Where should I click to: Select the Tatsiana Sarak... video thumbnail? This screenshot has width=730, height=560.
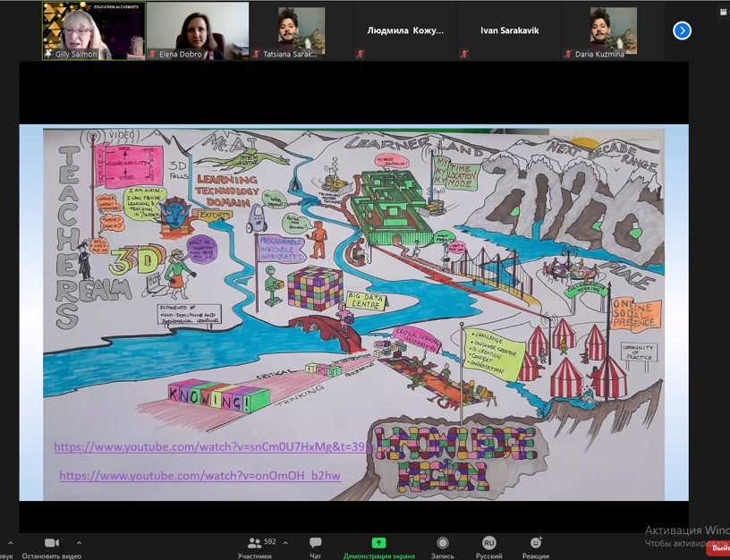click(301, 30)
